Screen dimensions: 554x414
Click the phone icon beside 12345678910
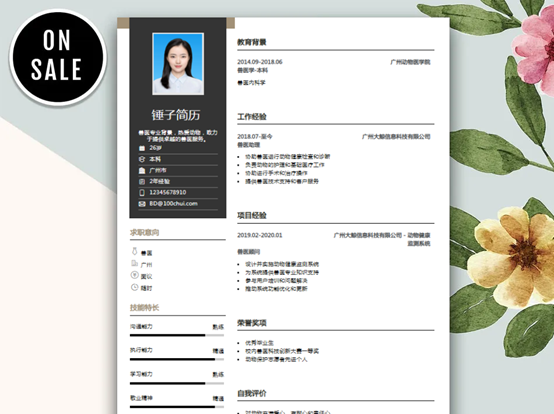tap(142, 193)
